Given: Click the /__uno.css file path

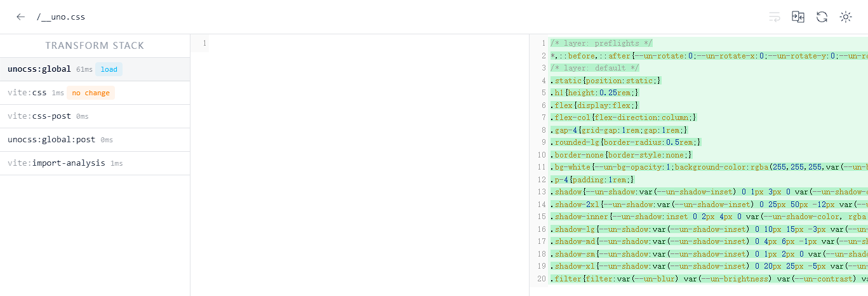Looking at the screenshot, I should click(60, 17).
